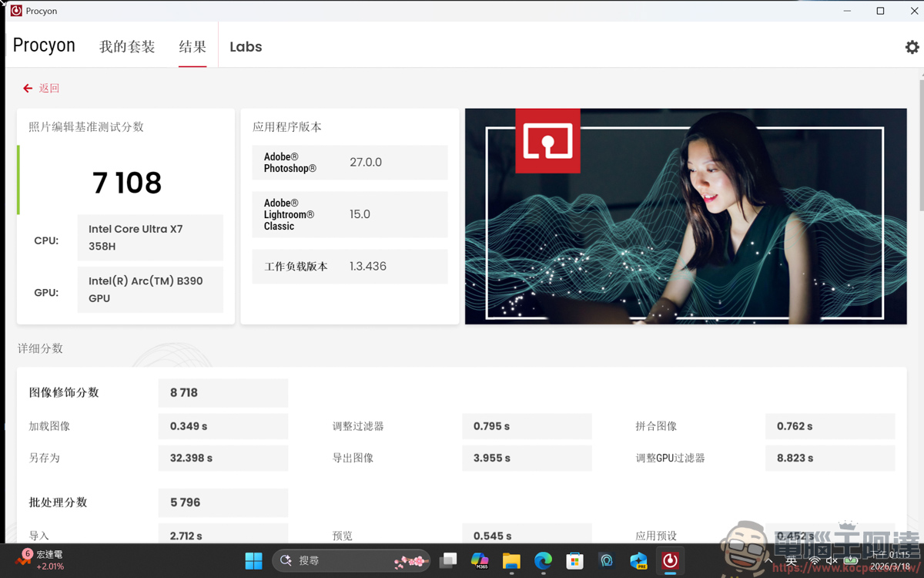
Task: Open the 我的套装 tab
Action: (x=127, y=46)
